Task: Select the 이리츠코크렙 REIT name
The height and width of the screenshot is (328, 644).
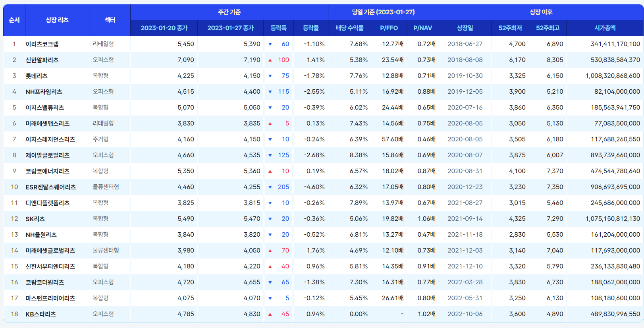Action: click(x=42, y=44)
